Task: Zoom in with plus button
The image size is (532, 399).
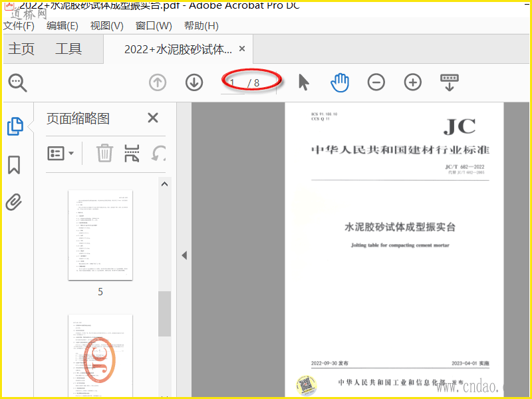Action: [412, 82]
